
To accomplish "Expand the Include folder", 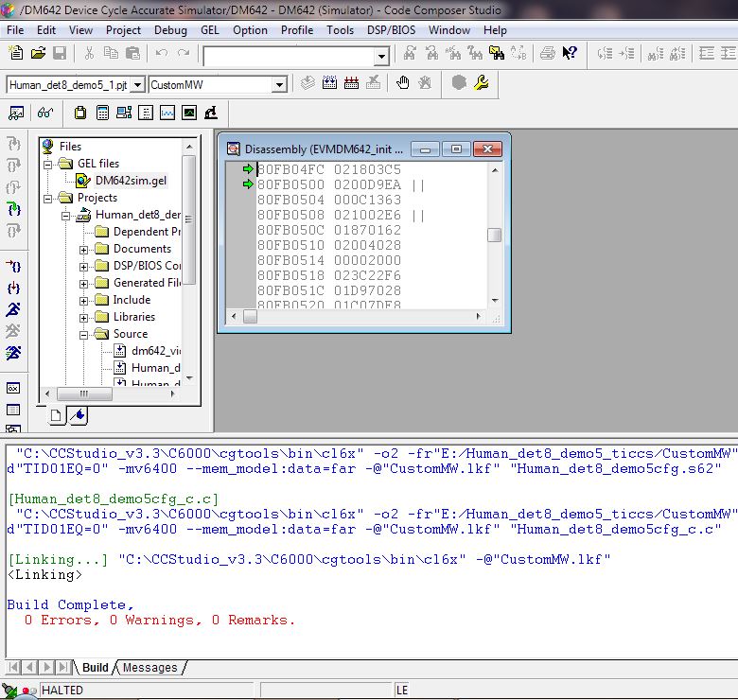I will click(x=83, y=301).
